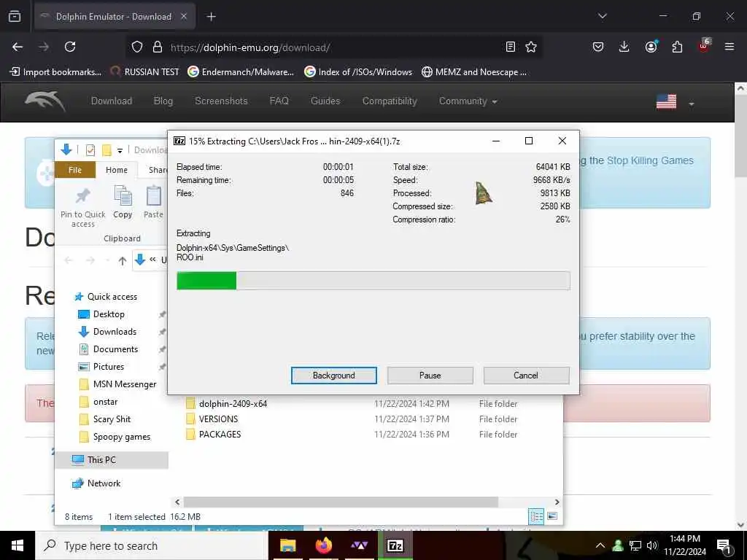Click the Firefox address bar URL
The width and height of the screenshot is (747, 560).
point(250,47)
